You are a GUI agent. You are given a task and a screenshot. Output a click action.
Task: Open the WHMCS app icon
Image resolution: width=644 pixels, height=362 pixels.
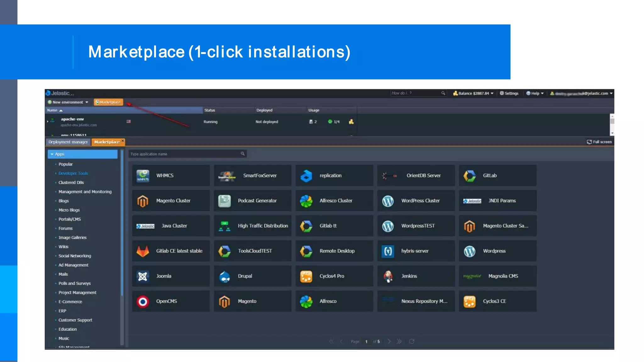tap(143, 176)
